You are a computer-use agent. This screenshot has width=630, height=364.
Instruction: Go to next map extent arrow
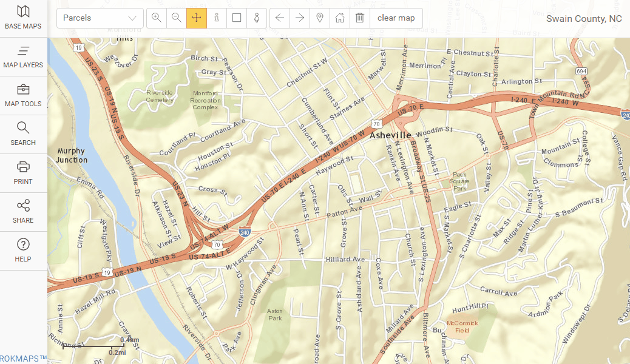click(300, 18)
